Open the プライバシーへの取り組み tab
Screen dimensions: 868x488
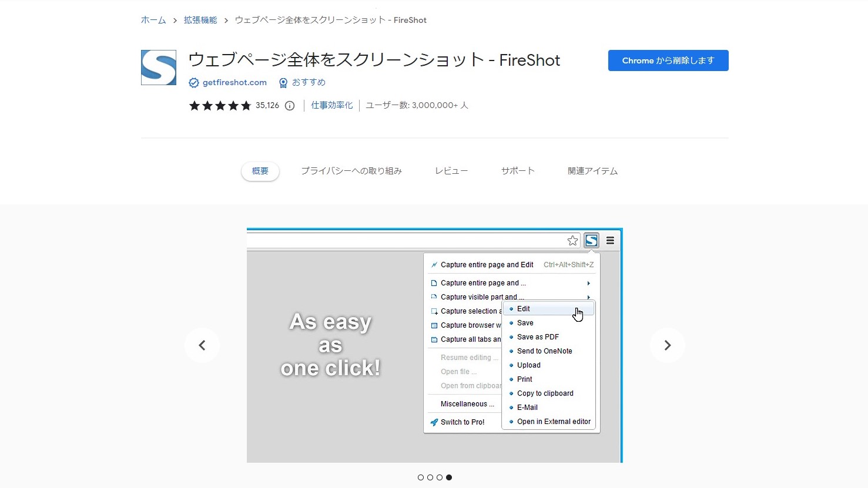(x=351, y=171)
